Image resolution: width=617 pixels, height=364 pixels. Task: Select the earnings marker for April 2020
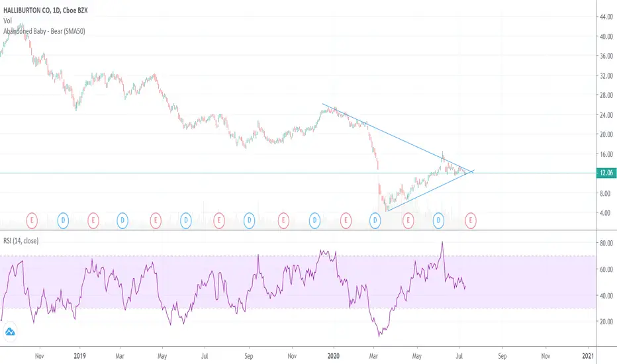click(x=408, y=221)
